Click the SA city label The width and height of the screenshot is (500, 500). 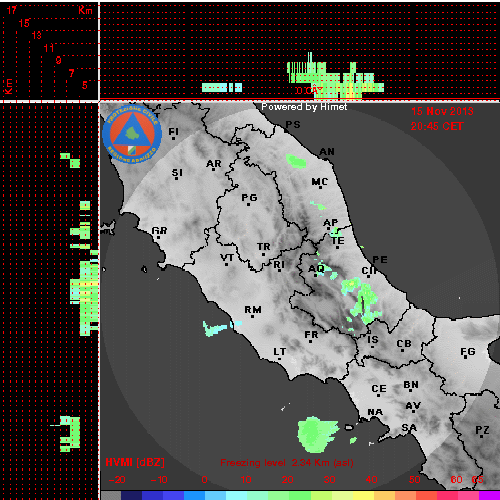coord(409,428)
